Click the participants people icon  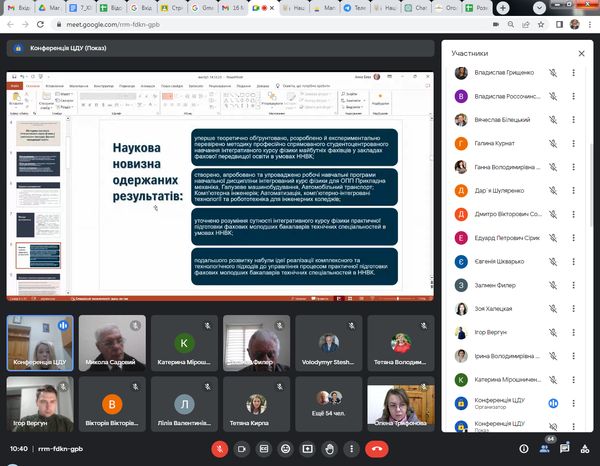[x=546, y=449]
